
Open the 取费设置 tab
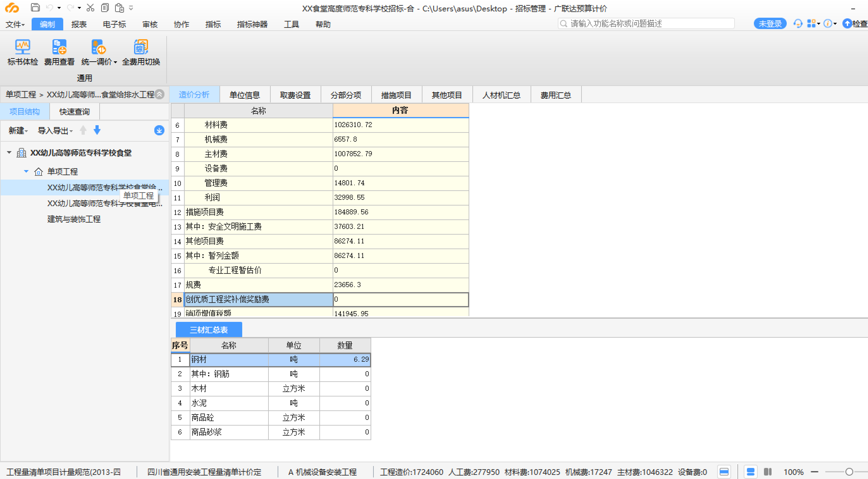(x=295, y=95)
